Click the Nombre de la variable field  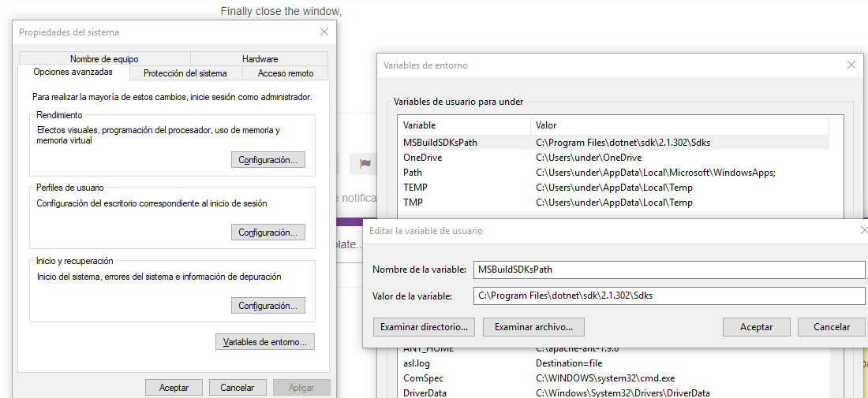[668, 270]
